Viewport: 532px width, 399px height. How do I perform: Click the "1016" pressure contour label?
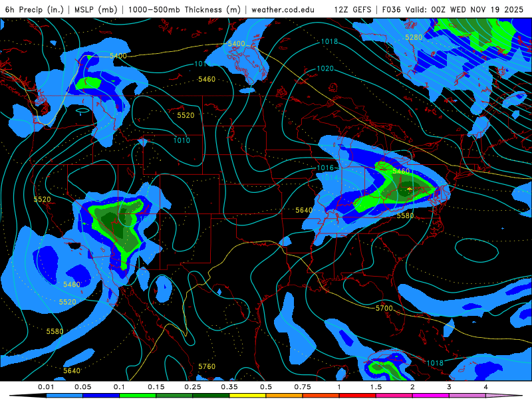tap(325, 168)
